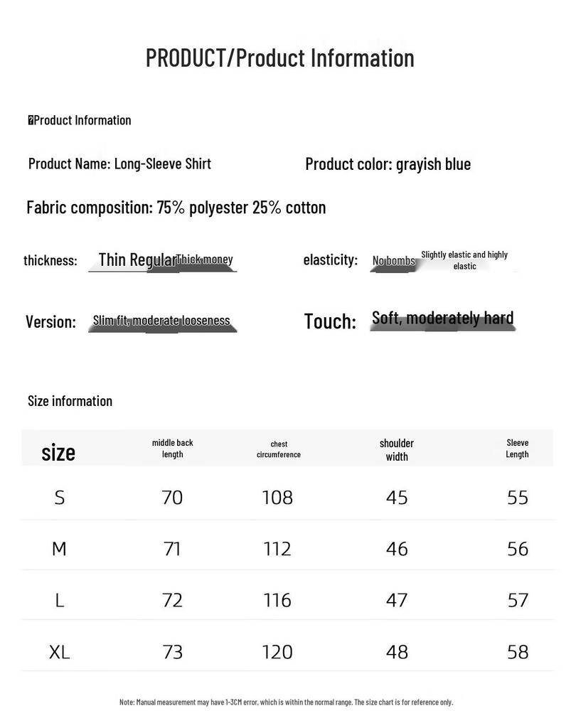The width and height of the screenshot is (576, 728).
Task: Select the S size row label
Action: coord(60,498)
